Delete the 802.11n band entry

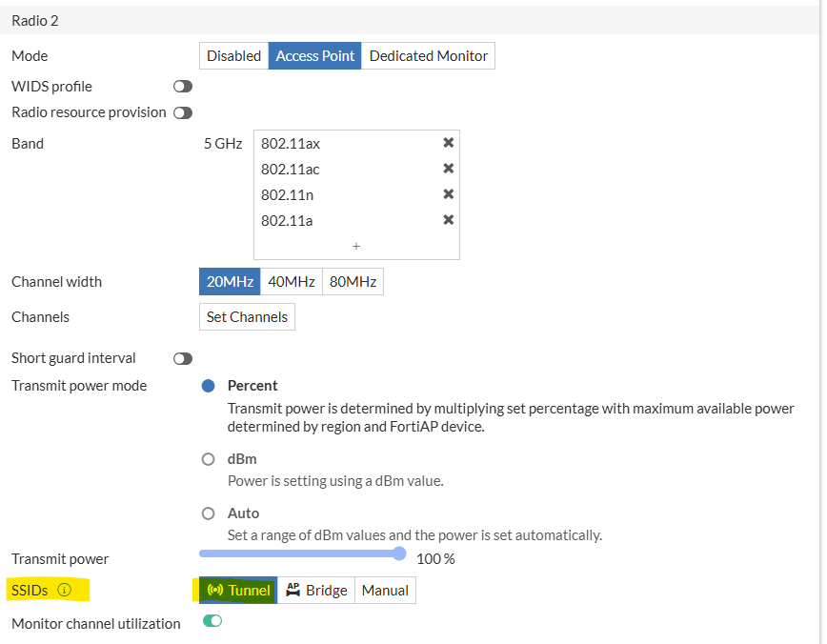448,194
